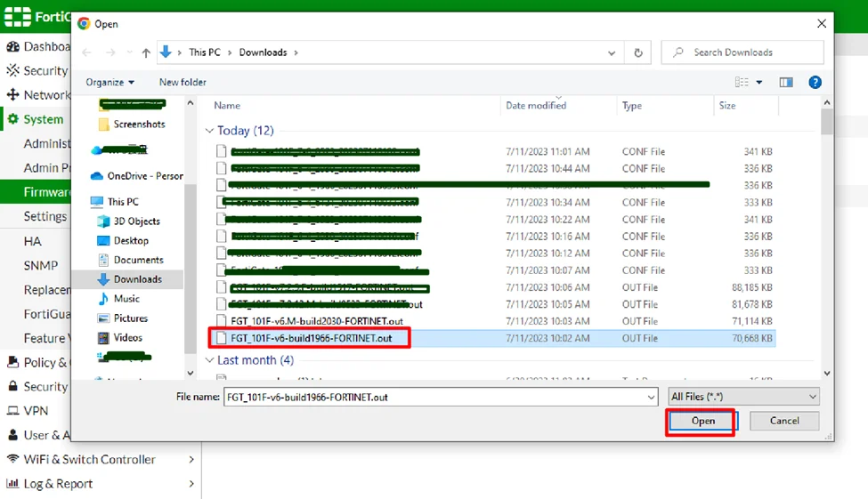The height and width of the screenshot is (499, 868).
Task: Click the VPN monitor icon in sidebar
Action: pyautogui.click(x=12, y=411)
